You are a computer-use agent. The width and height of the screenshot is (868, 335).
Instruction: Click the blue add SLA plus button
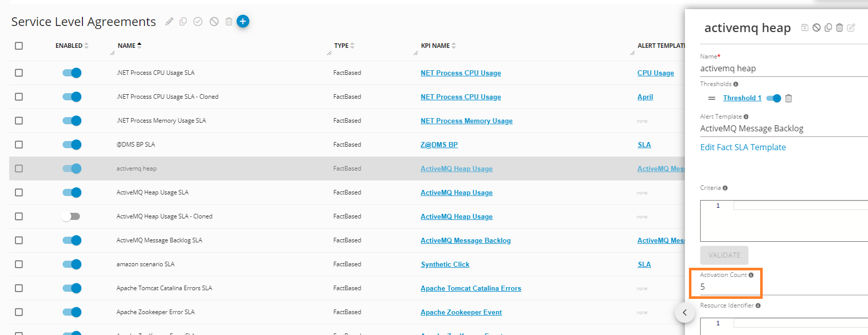click(243, 21)
